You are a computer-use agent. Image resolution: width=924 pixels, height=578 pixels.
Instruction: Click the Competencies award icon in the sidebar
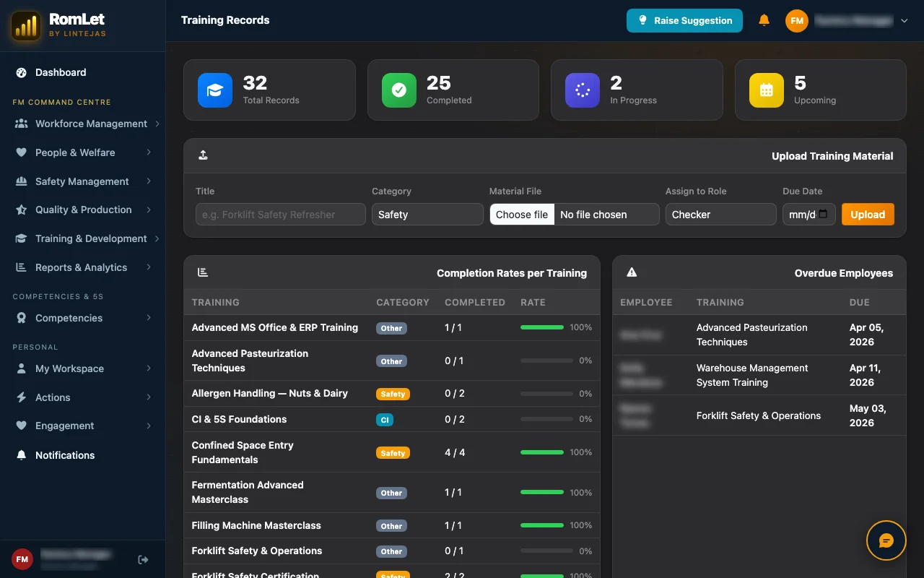pos(21,318)
